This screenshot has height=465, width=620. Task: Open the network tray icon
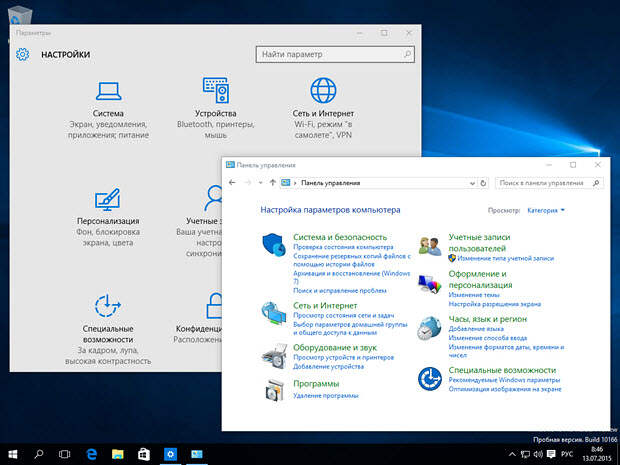pyautogui.click(x=525, y=454)
